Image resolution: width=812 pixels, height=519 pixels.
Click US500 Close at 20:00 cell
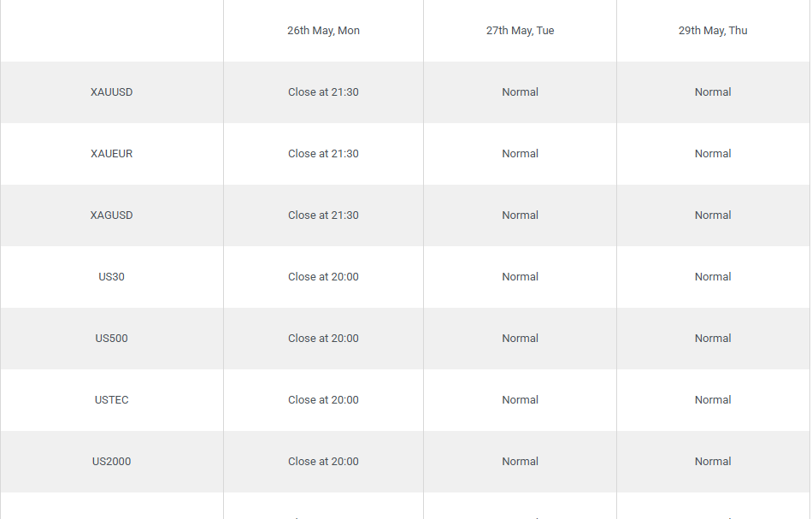coord(323,339)
